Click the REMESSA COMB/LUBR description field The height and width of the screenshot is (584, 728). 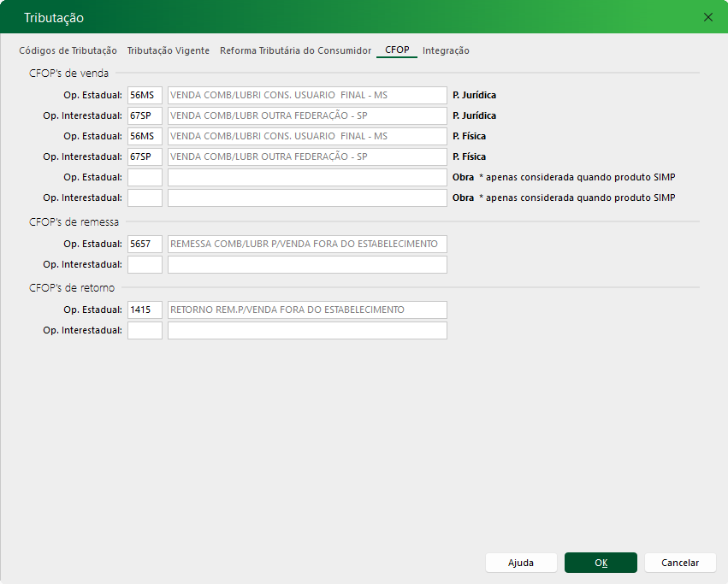click(x=307, y=244)
